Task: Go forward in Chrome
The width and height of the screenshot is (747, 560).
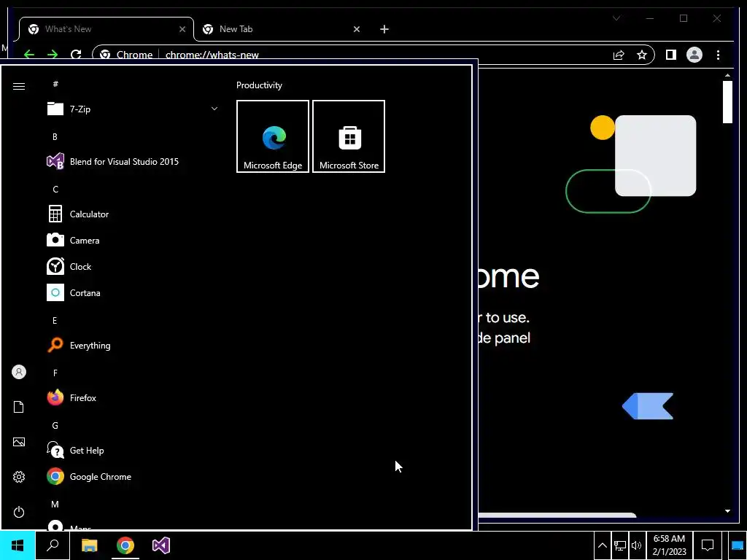Action: pos(53,54)
